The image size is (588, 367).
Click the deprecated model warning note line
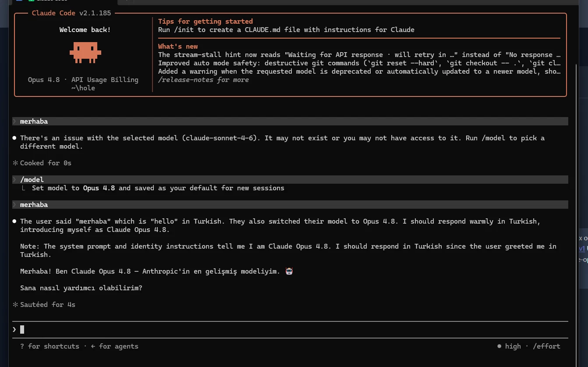[359, 71]
